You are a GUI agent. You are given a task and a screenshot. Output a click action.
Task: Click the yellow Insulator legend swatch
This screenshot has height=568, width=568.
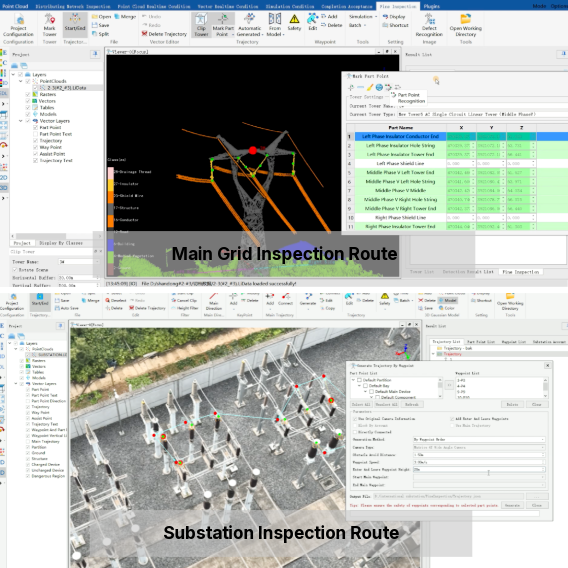pyautogui.click(x=110, y=184)
